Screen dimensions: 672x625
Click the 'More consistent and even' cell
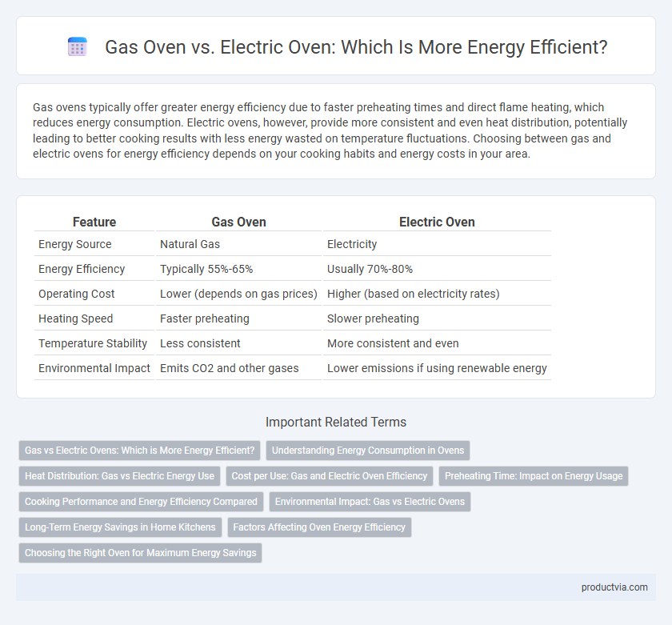[393, 343]
